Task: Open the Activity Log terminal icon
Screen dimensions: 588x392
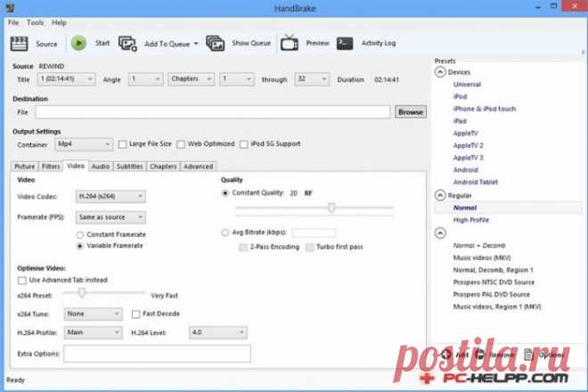Action: [x=345, y=43]
